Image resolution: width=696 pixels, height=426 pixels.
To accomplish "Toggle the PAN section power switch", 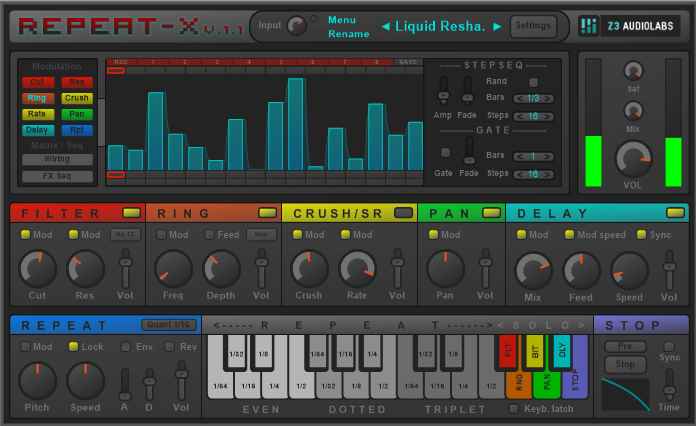I will coord(491,213).
